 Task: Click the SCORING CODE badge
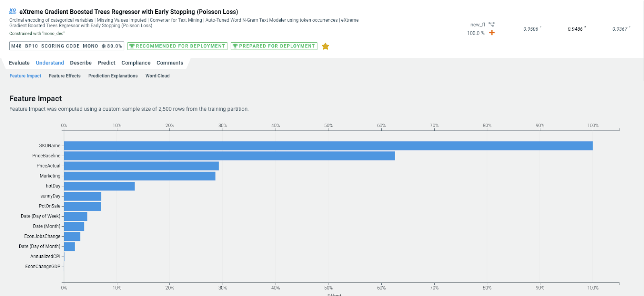(60, 46)
